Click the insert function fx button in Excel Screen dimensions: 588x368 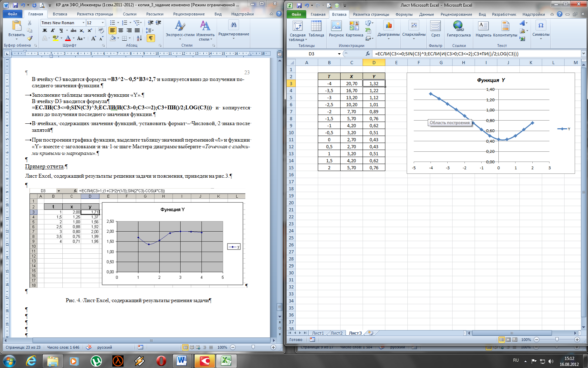tap(367, 54)
